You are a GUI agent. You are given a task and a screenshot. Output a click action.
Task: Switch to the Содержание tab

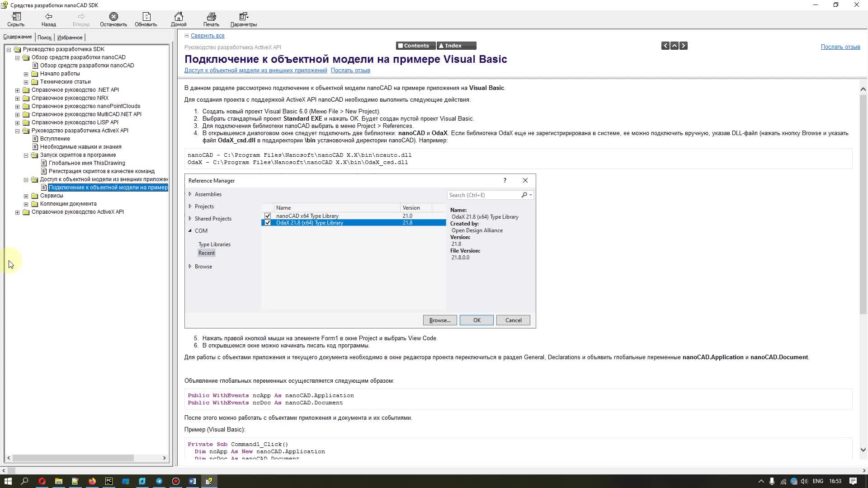(18, 37)
